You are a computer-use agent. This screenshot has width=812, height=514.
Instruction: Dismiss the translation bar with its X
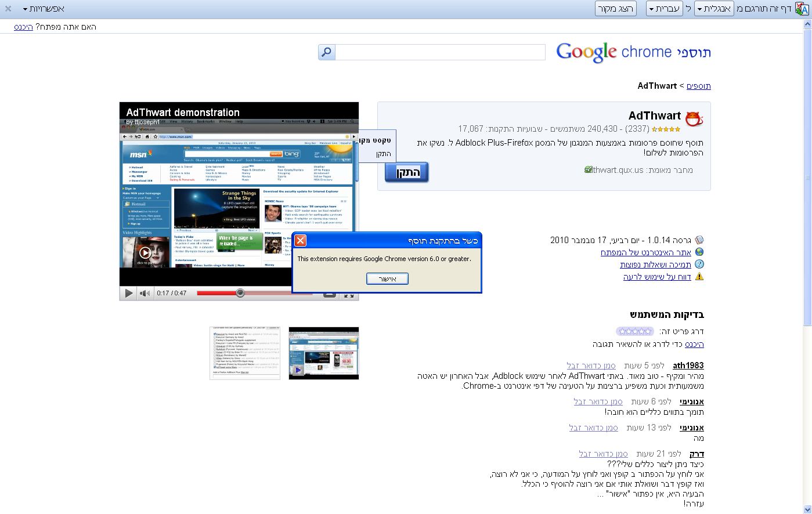(8, 9)
